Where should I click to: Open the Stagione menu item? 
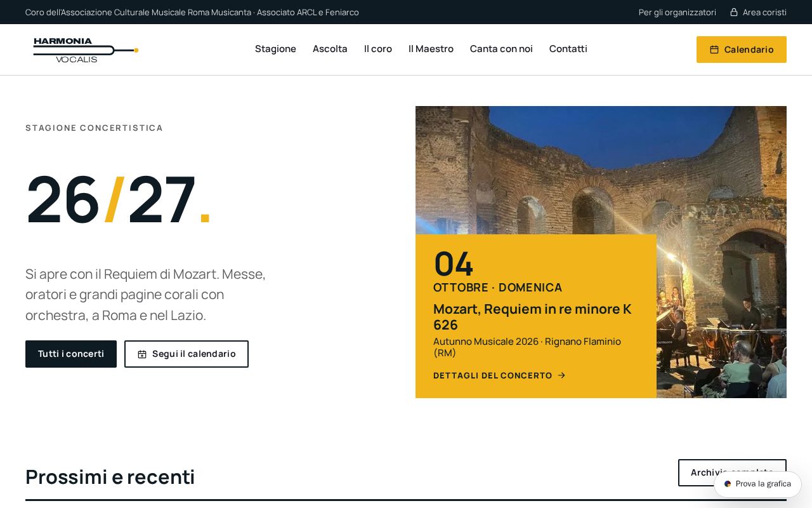click(275, 49)
